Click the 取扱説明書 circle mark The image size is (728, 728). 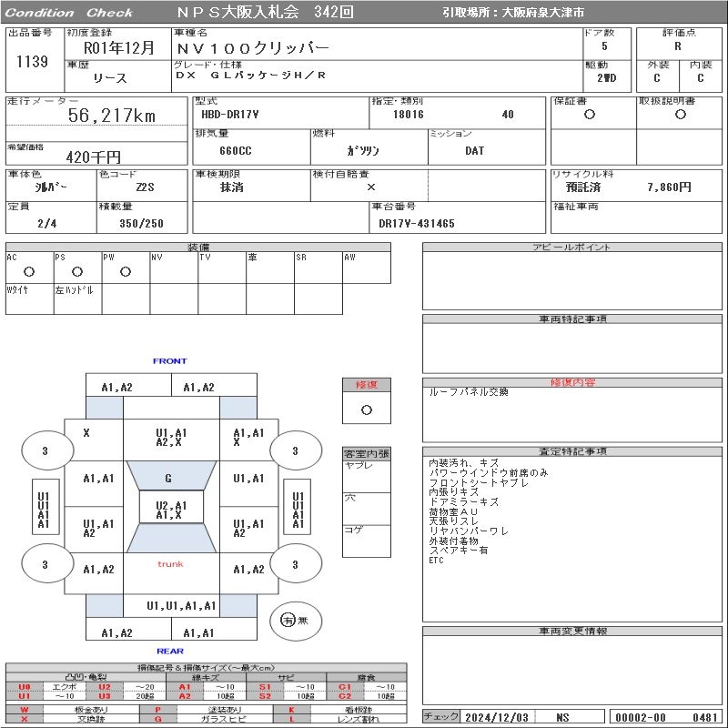coord(680,115)
